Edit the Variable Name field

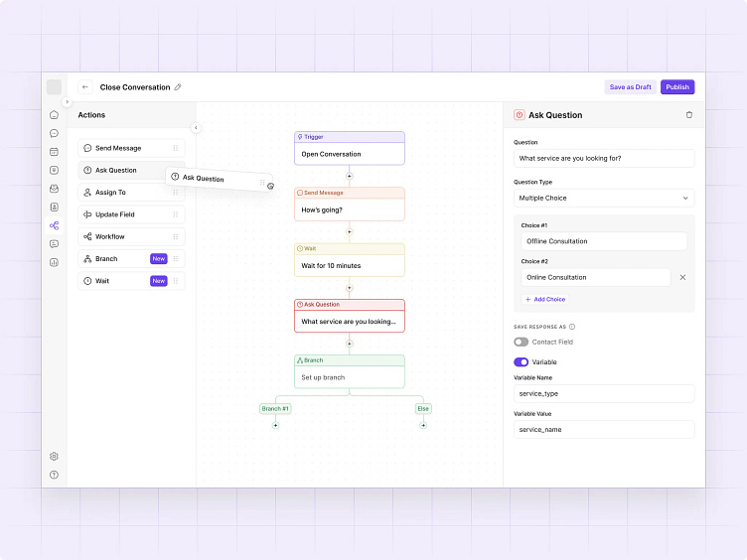(604, 394)
